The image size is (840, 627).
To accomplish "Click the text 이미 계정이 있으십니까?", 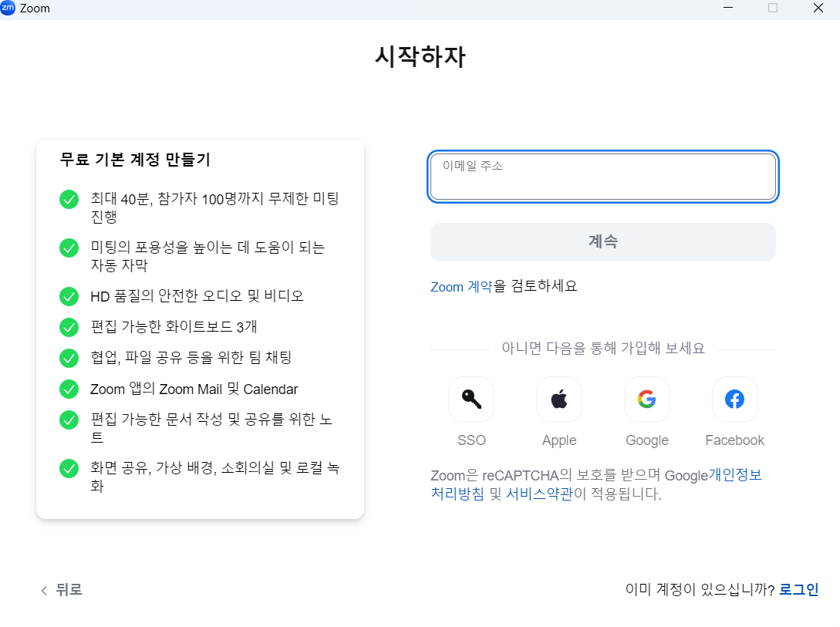I will tap(700, 589).
